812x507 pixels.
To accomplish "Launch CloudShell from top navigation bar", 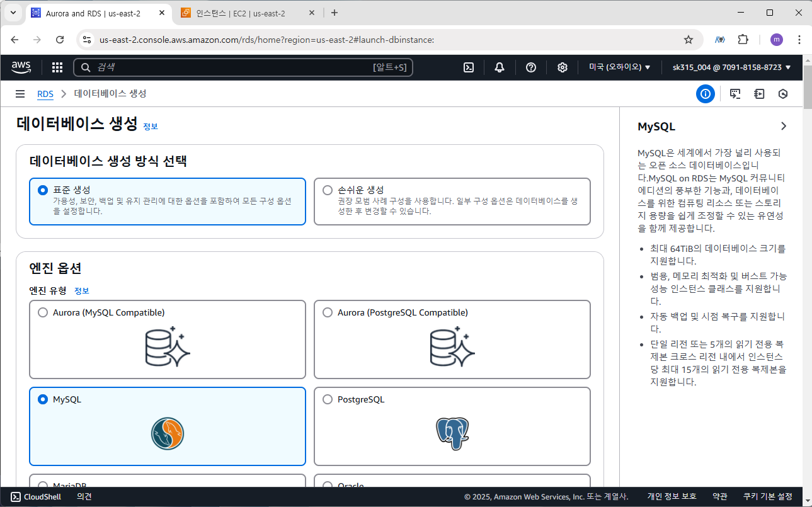I will (x=469, y=67).
